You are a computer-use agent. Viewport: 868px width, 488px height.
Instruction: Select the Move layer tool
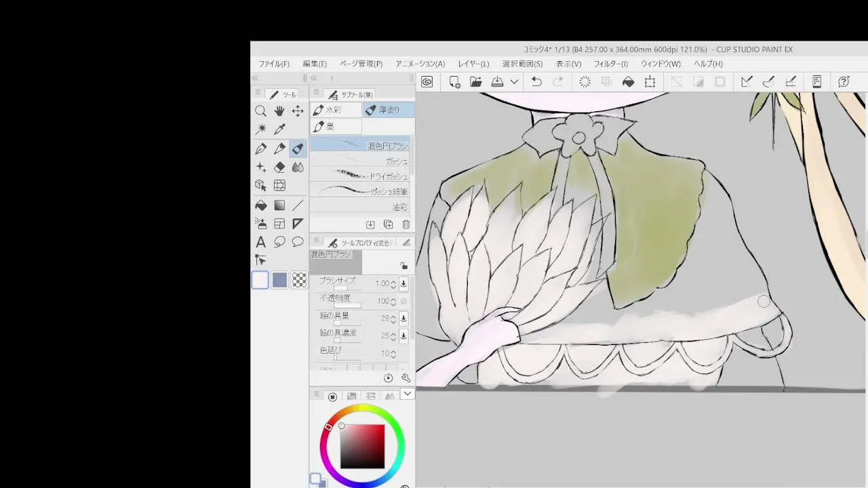pos(298,111)
